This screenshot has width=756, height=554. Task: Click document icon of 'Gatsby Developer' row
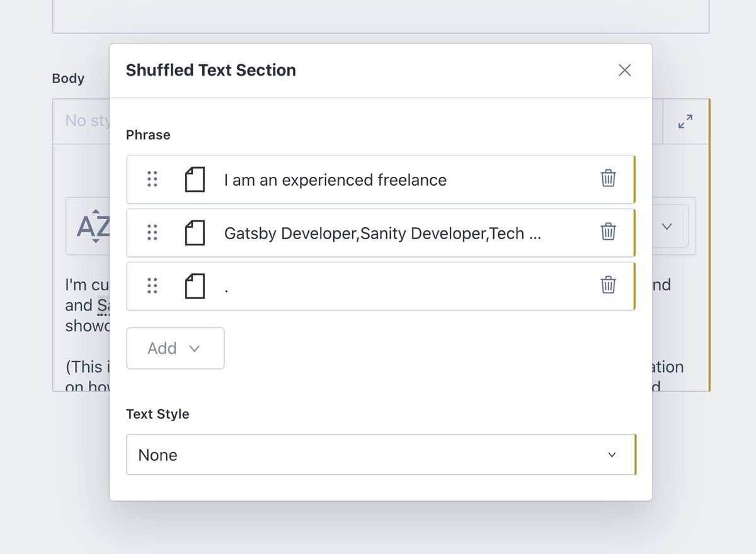coord(195,233)
